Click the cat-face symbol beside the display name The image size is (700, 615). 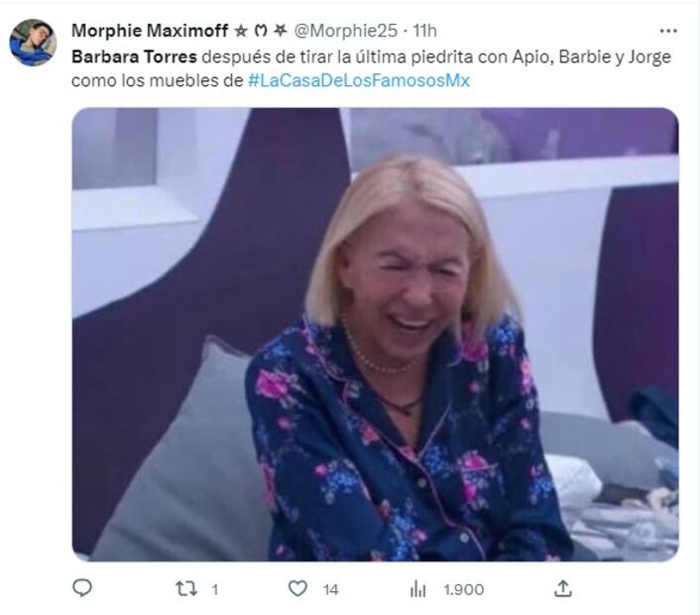[x=260, y=31]
